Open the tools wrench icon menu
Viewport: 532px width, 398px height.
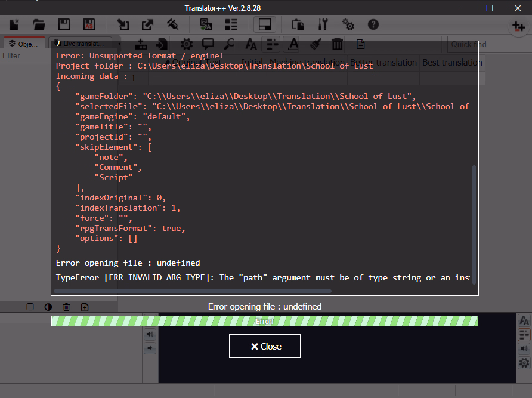pos(323,24)
